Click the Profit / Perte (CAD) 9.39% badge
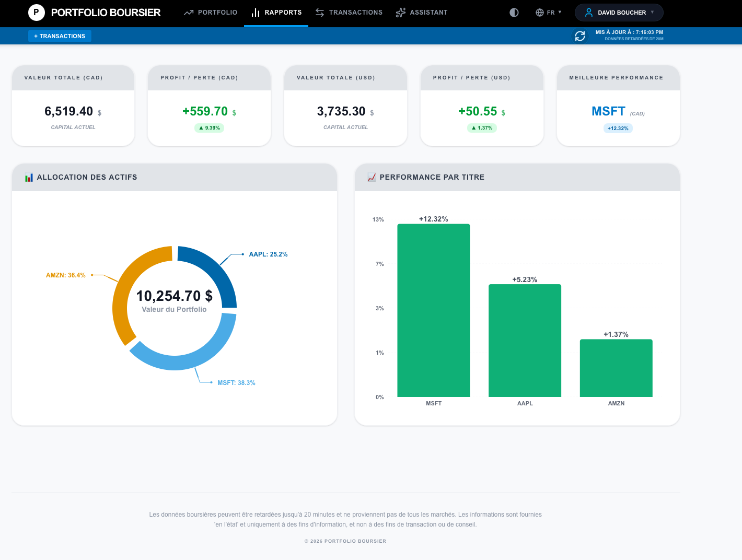The height and width of the screenshot is (560, 742). 209,128
